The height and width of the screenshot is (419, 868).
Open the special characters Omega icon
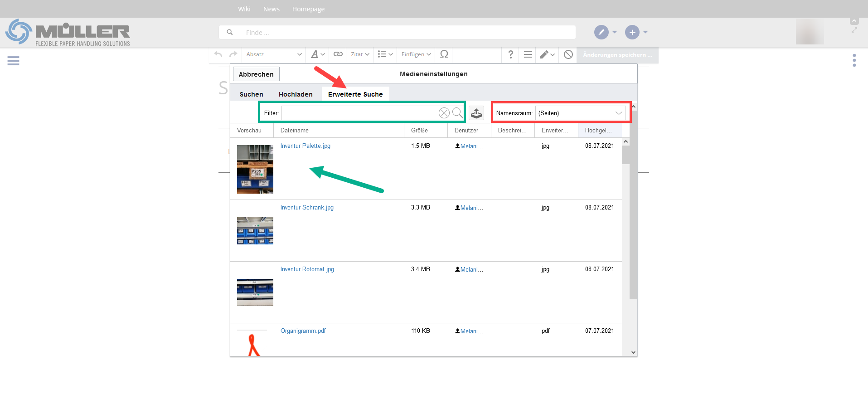pyautogui.click(x=444, y=54)
